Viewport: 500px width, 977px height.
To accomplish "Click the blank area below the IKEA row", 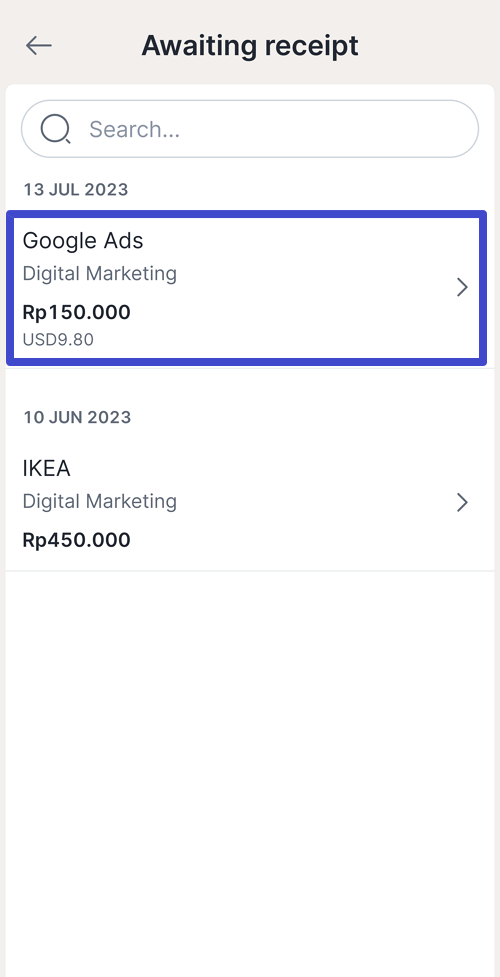I will 250,773.
